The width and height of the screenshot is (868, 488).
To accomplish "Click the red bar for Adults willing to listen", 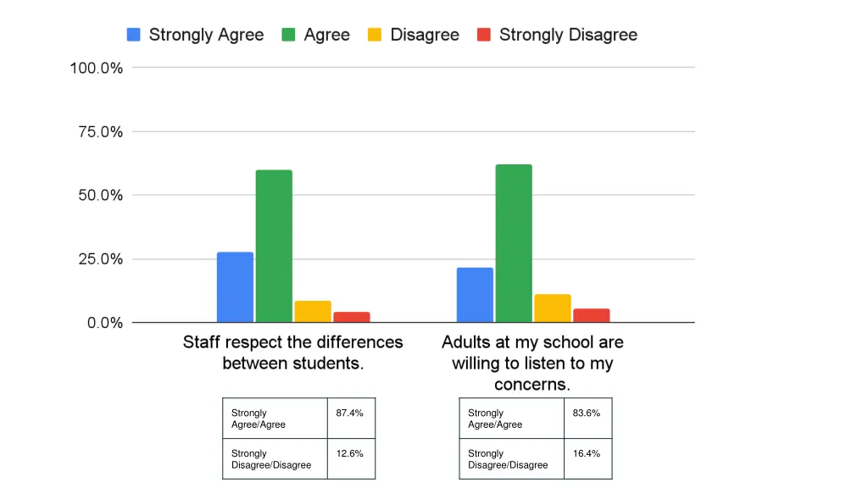I will [x=591, y=315].
